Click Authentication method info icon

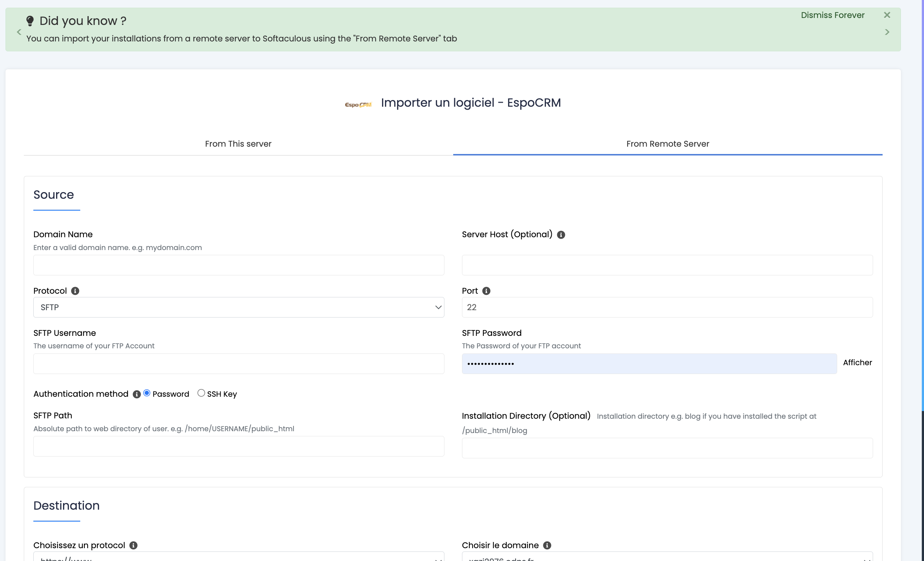pos(137,395)
